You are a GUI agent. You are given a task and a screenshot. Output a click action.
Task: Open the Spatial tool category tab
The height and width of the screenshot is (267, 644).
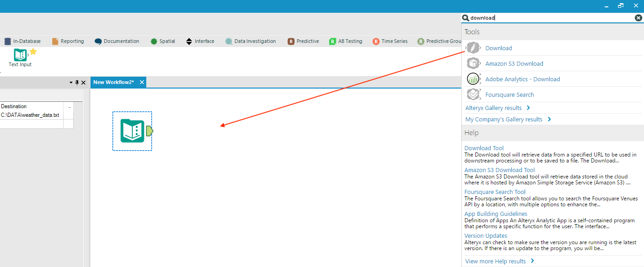163,41
